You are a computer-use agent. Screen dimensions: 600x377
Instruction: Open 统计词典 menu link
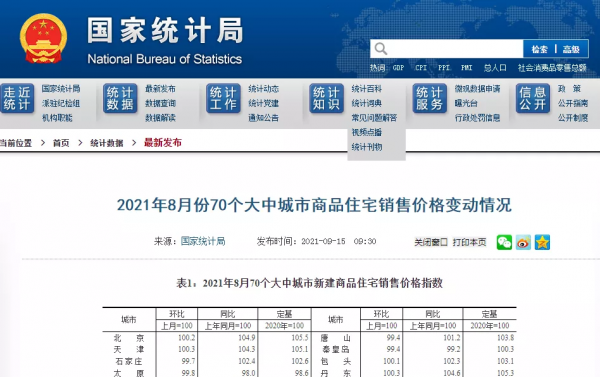tap(367, 103)
